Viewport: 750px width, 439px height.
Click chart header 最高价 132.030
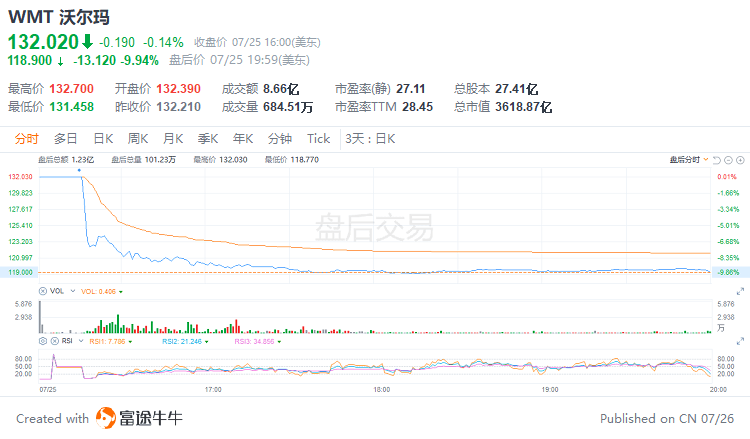(220, 160)
